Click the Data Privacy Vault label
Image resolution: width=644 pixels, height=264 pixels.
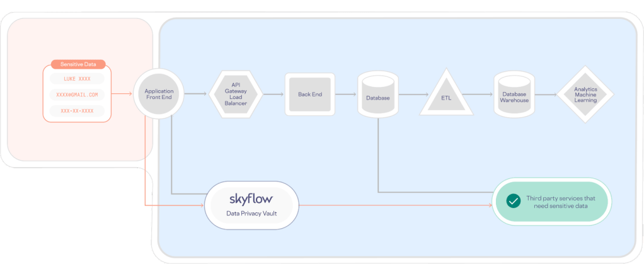coord(250,214)
